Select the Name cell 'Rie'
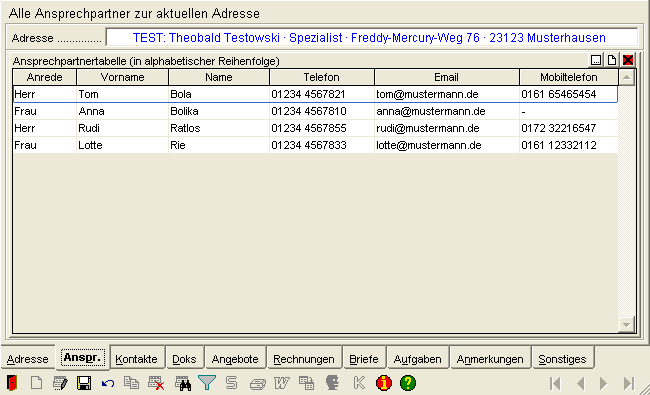Viewport: 650px width, 395px height. coord(219,145)
